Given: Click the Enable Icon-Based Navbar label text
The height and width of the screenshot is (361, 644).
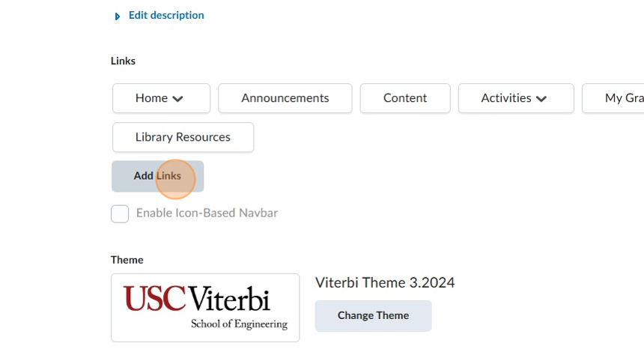Looking at the screenshot, I should coord(207,213).
